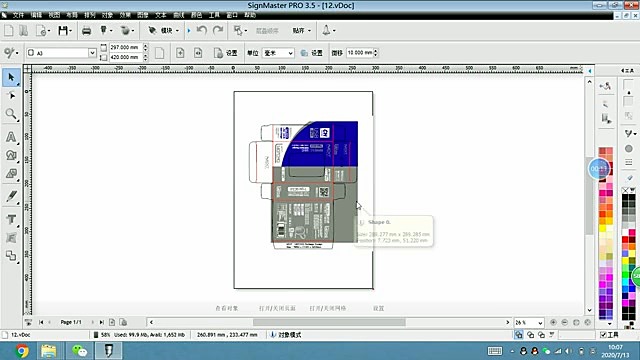Screen dimensions: 640x360
Task: Expand color palette bottom dropdown arrow
Action: 609,324
